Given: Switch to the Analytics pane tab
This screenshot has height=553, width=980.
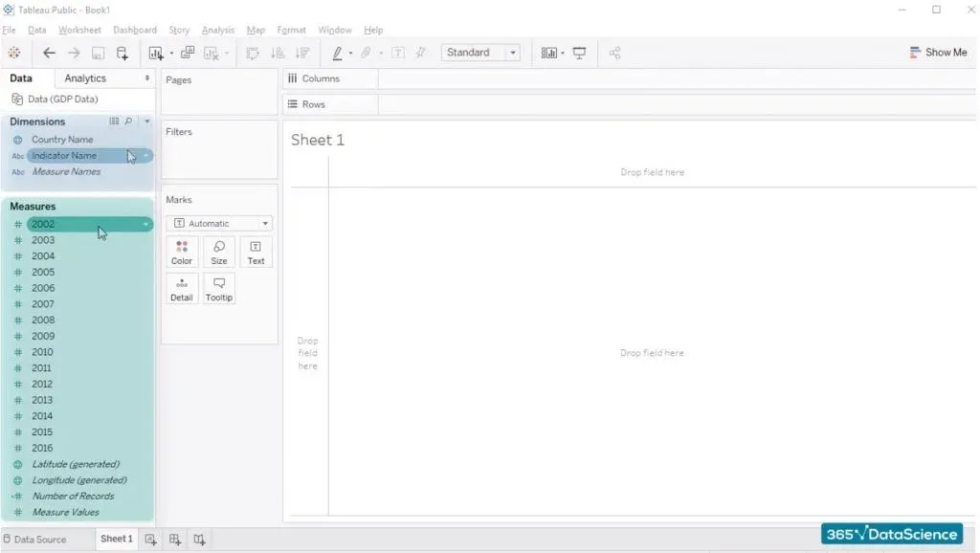Looking at the screenshot, I should coord(85,78).
